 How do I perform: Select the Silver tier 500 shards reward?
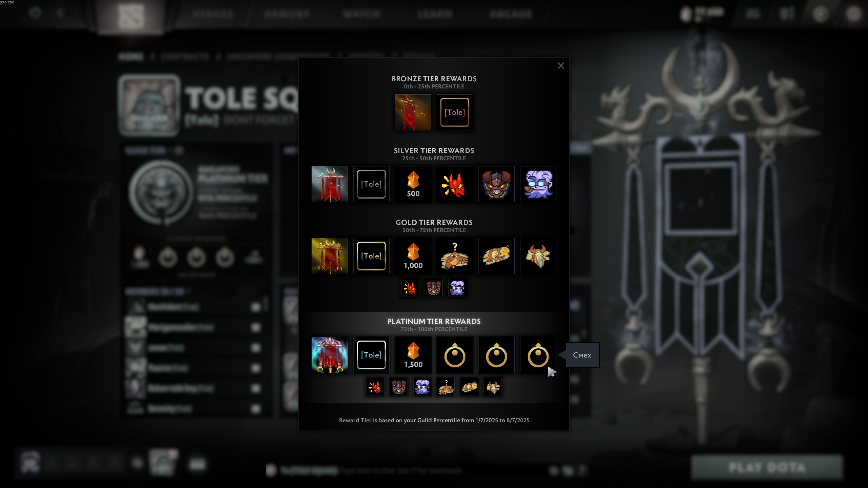(413, 184)
